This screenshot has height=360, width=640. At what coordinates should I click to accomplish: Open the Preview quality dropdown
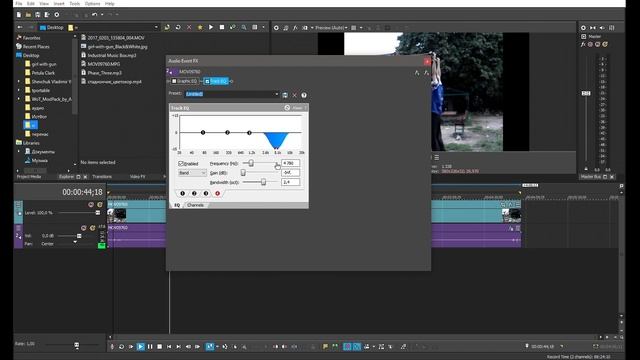click(x=331, y=28)
